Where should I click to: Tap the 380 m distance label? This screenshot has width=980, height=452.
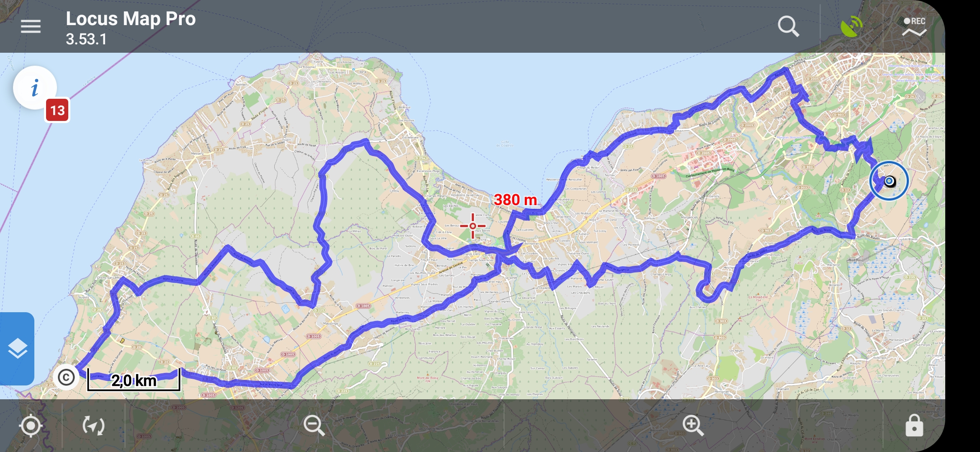pyautogui.click(x=515, y=200)
